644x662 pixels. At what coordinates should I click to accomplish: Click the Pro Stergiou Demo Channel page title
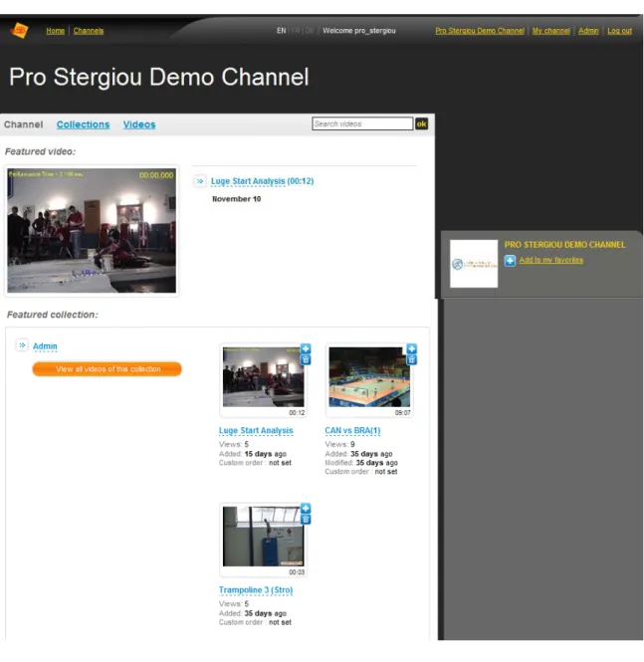click(159, 77)
